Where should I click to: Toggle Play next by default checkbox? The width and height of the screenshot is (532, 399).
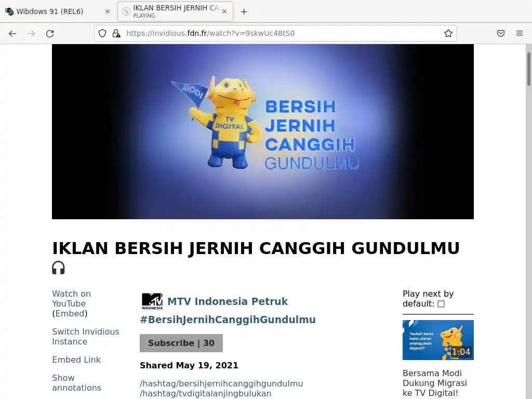pyautogui.click(x=441, y=304)
